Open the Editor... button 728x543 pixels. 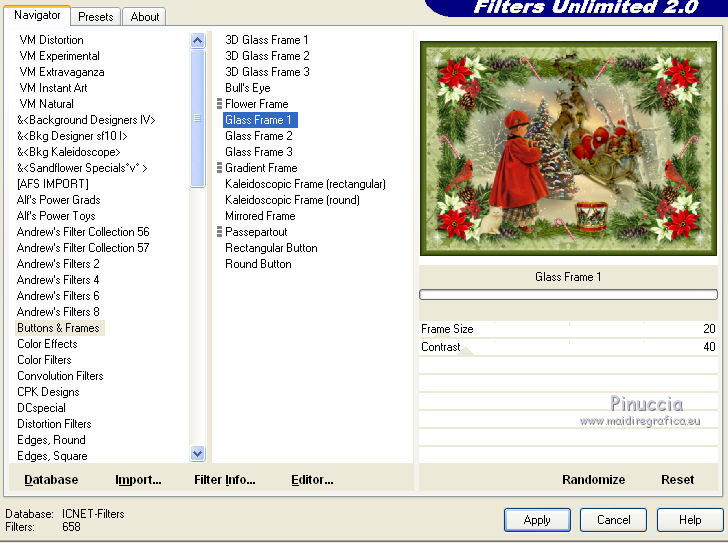point(312,480)
